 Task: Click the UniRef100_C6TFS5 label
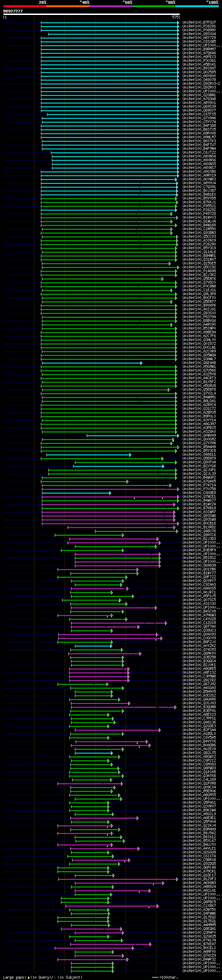point(199,114)
